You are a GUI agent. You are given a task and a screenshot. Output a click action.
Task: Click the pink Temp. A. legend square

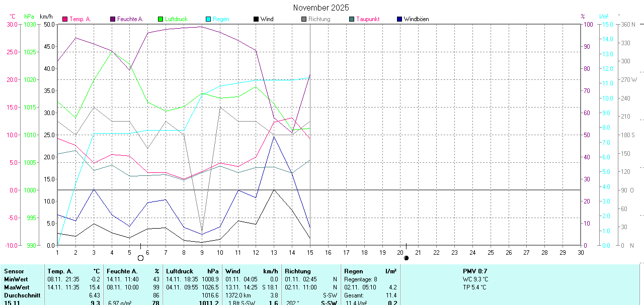[65, 19]
